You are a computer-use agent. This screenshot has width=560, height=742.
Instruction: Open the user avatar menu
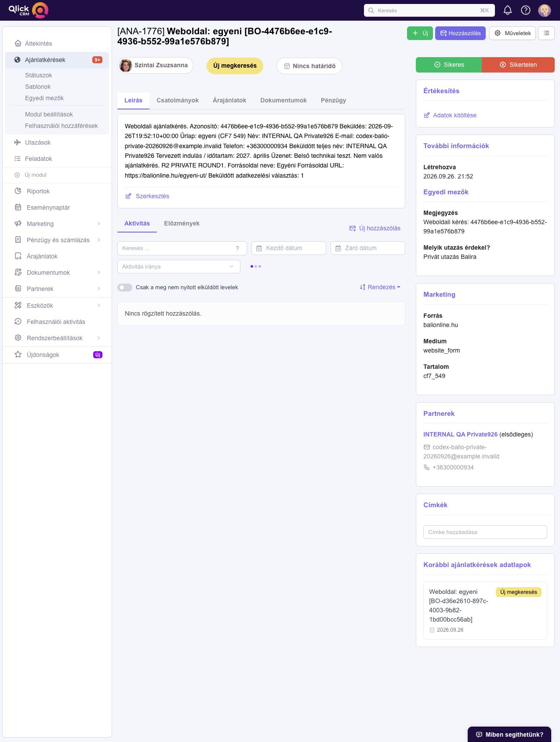[x=545, y=10]
